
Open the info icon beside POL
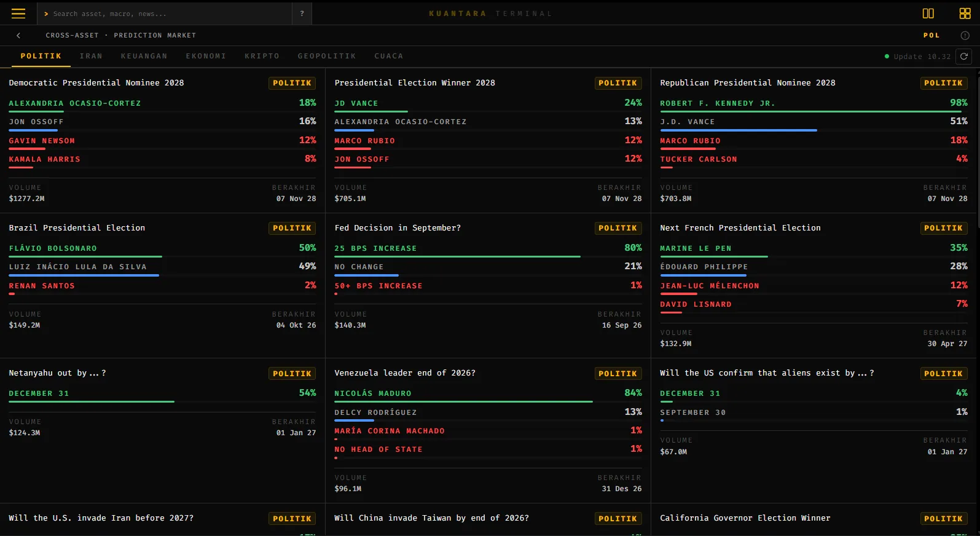pos(965,36)
